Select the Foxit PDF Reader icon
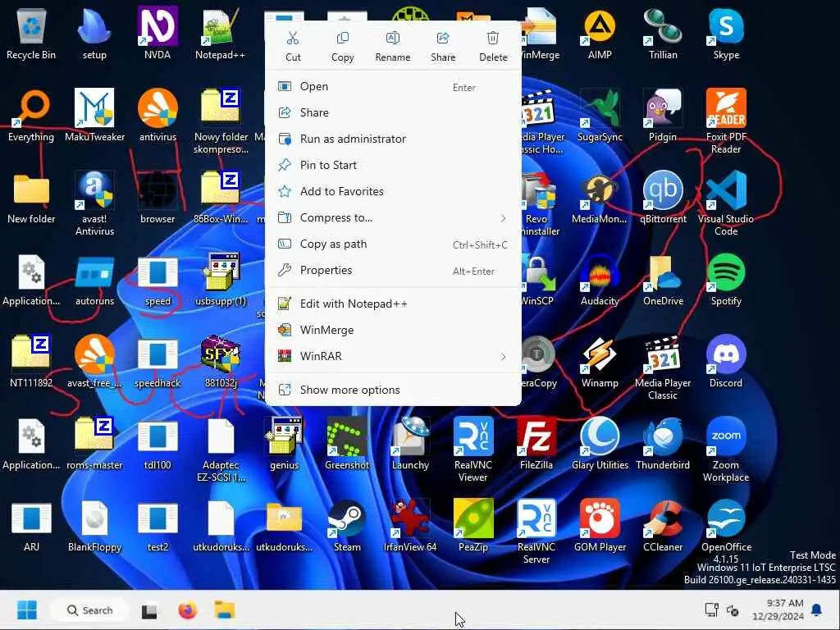 pos(726,121)
